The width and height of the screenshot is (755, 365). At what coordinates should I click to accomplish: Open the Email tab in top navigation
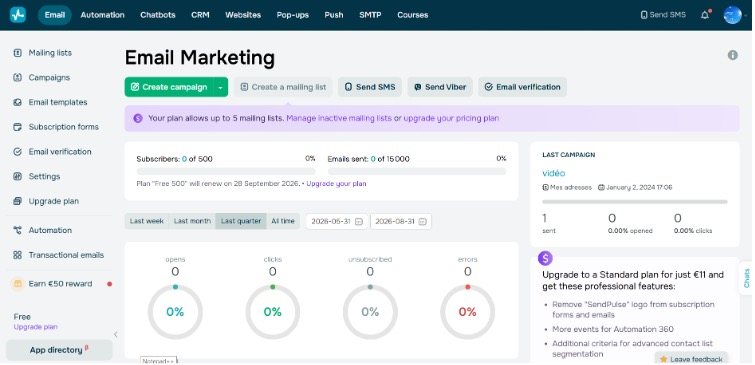click(x=54, y=15)
